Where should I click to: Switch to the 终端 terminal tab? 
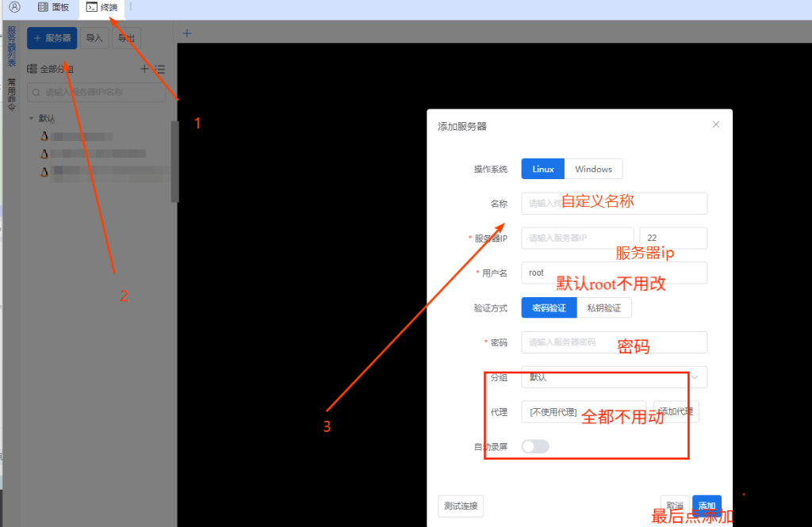101,7
